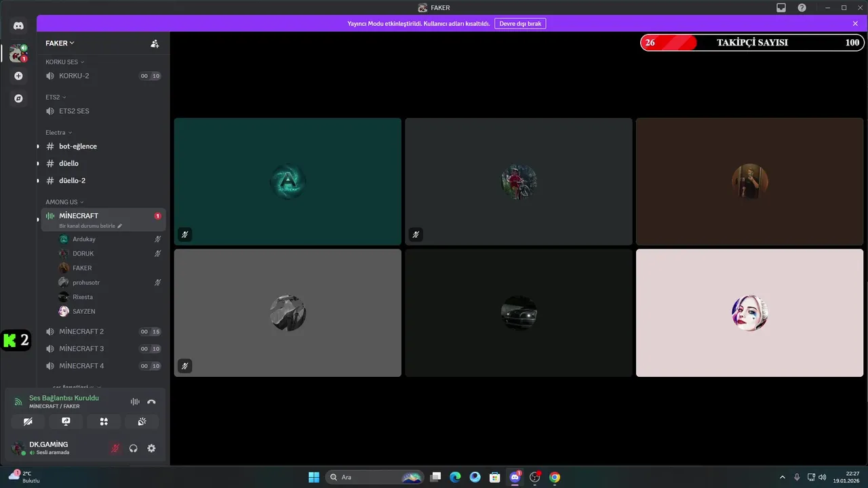The image size is (868, 488).
Task: Open OBS Studio from taskbar
Action: pyautogui.click(x=535, y=477)
